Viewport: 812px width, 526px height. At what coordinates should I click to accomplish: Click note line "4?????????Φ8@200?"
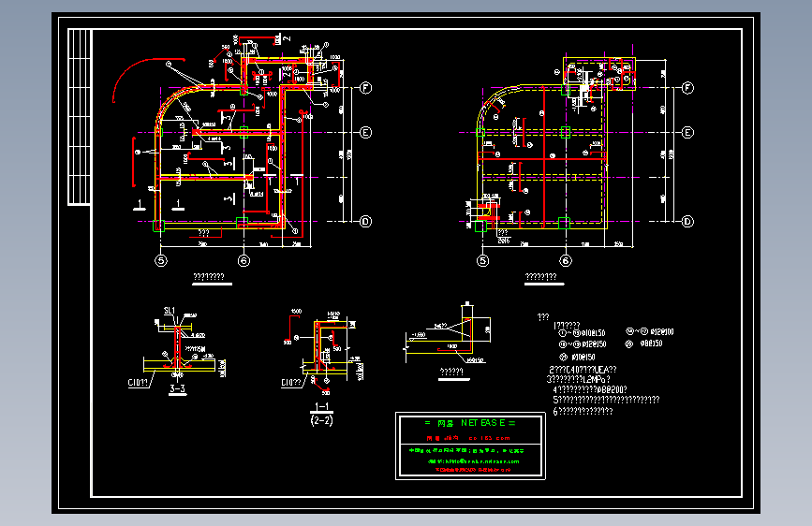click(x=590, y=390)
